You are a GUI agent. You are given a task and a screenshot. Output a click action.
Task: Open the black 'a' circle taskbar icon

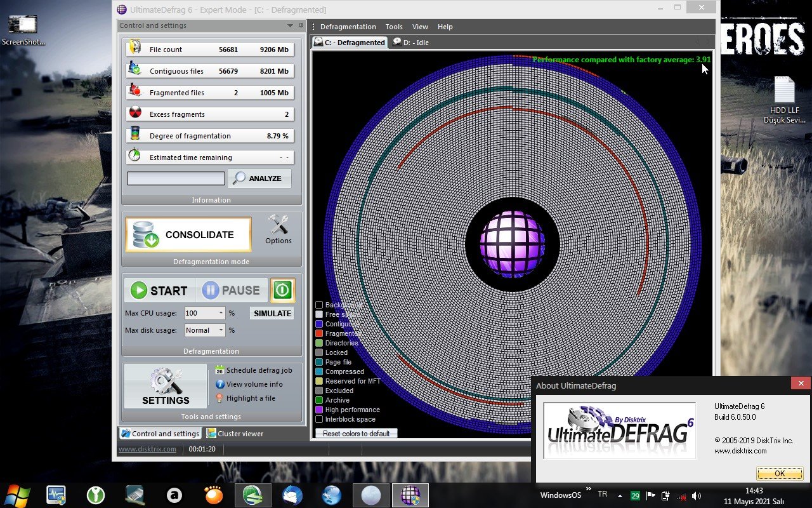[x=174, y=495]
